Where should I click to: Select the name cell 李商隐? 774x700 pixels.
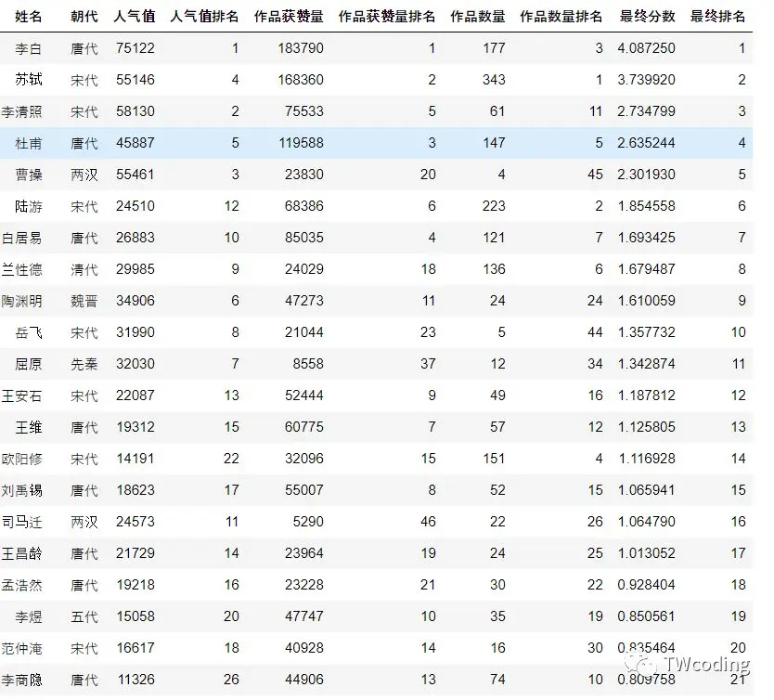[21, 681]
